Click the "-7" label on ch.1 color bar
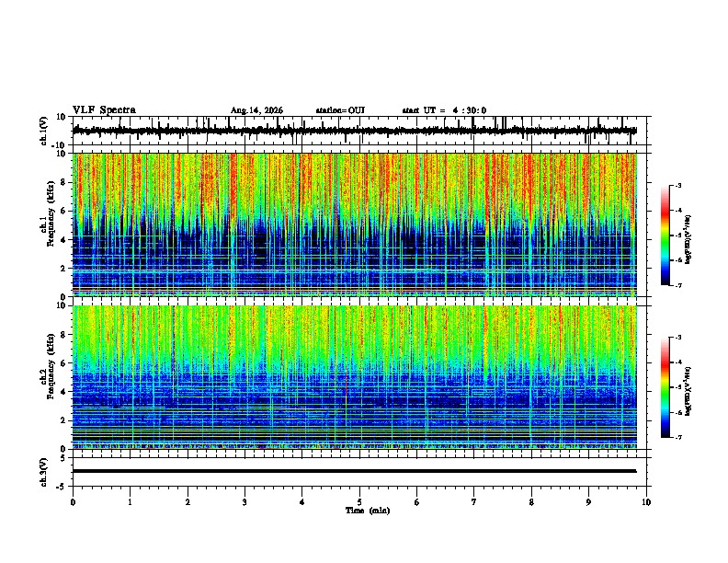 coord(678,285)
